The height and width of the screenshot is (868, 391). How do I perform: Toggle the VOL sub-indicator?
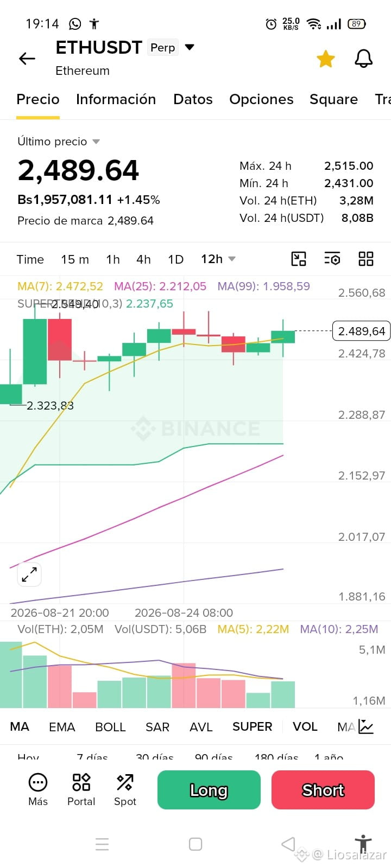pyautogui.click(x=305, y=726)
